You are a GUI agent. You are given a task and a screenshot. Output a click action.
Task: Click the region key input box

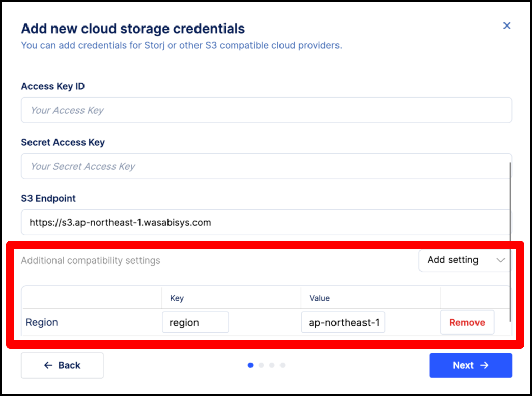(x=195, y=323)
